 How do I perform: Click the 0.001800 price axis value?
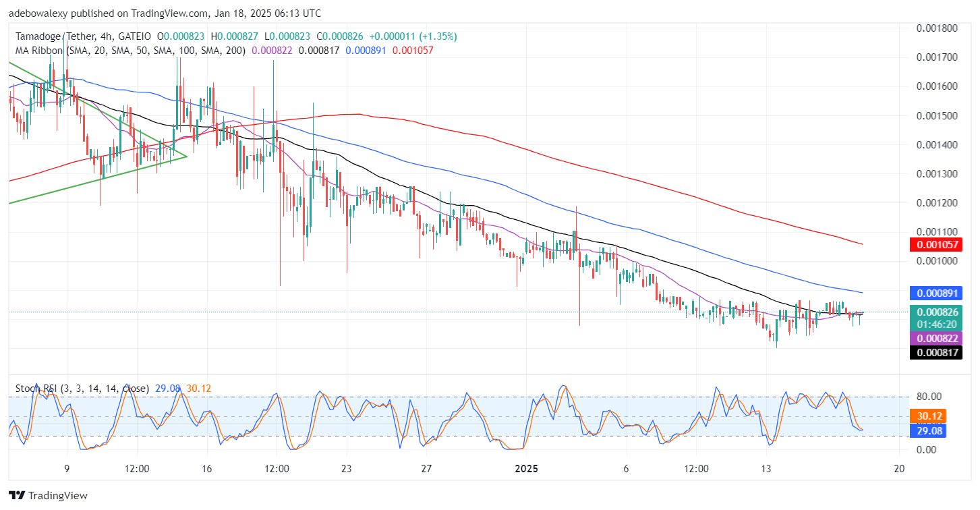pos(937,28)
